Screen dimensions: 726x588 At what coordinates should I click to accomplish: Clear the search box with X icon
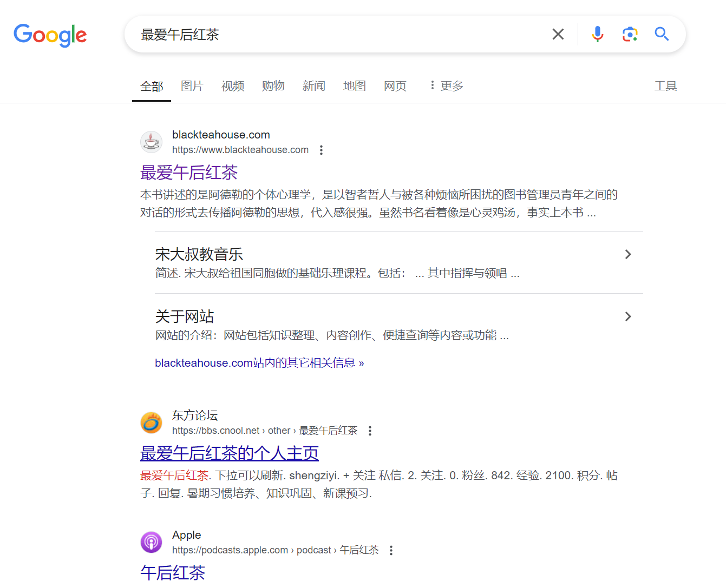[558, 35]
